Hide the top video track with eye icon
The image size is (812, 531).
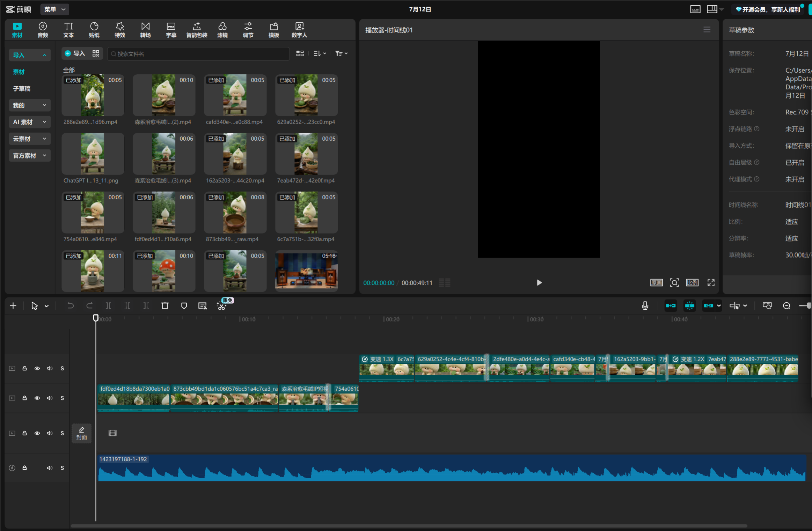click(x=37, y=368)
